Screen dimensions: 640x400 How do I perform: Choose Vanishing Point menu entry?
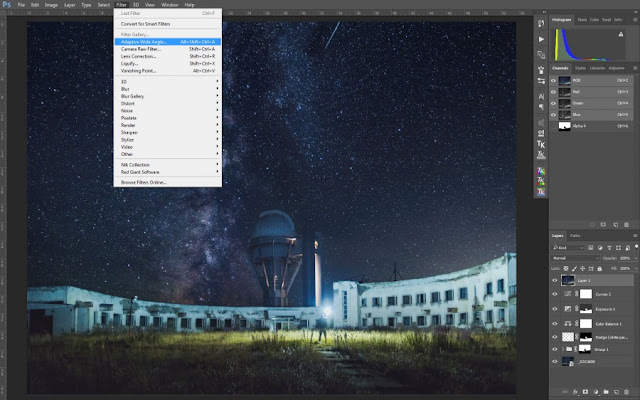[168, 71]
